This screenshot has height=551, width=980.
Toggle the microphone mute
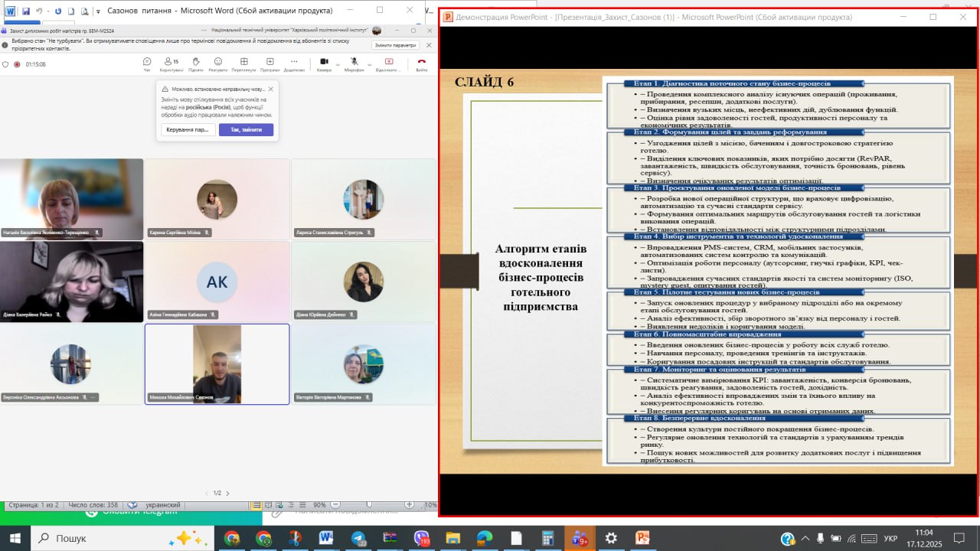353,62
